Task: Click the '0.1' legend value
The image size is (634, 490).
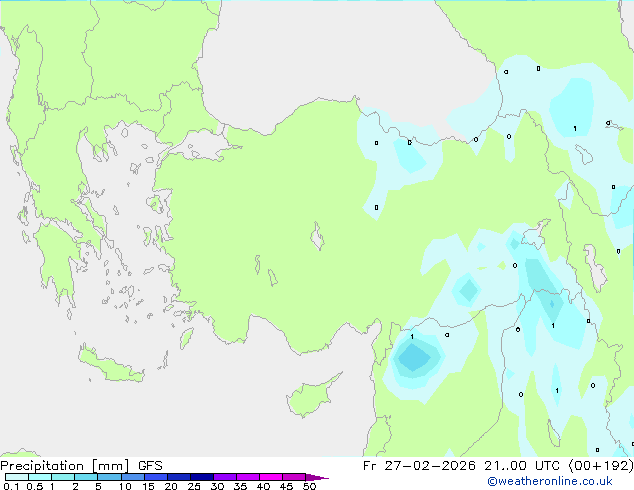Action: point(11,486)
